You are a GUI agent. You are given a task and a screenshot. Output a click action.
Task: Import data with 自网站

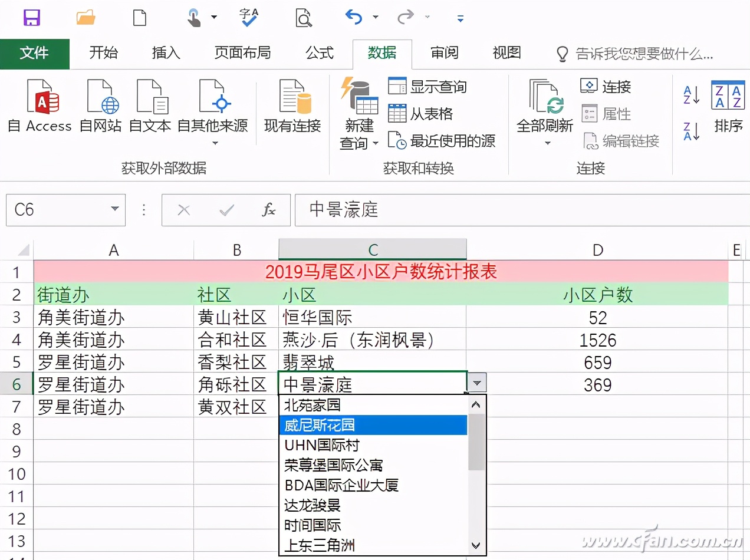coord(101,106)
